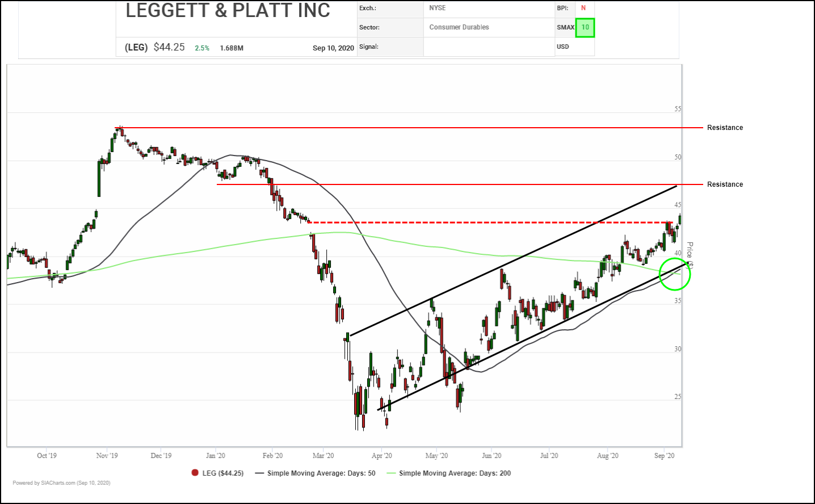The height and width of the screenshot is (504, 815).
Task: Open the Powered by SIACharts.com link
Action: [61, 483]
